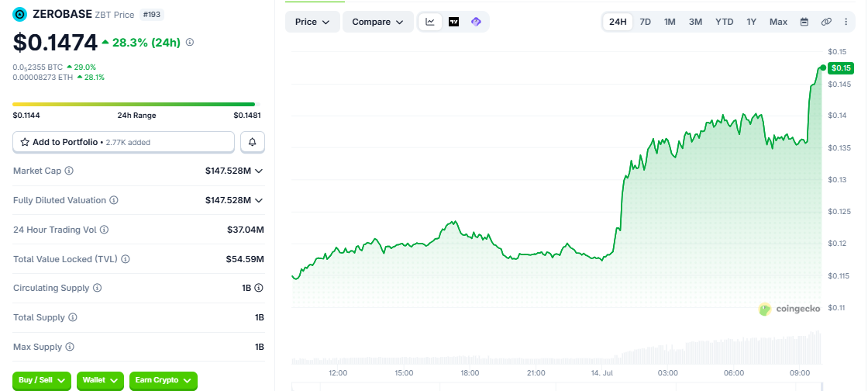Select the 7D time range
868x391 pixels.
[646, 22]
